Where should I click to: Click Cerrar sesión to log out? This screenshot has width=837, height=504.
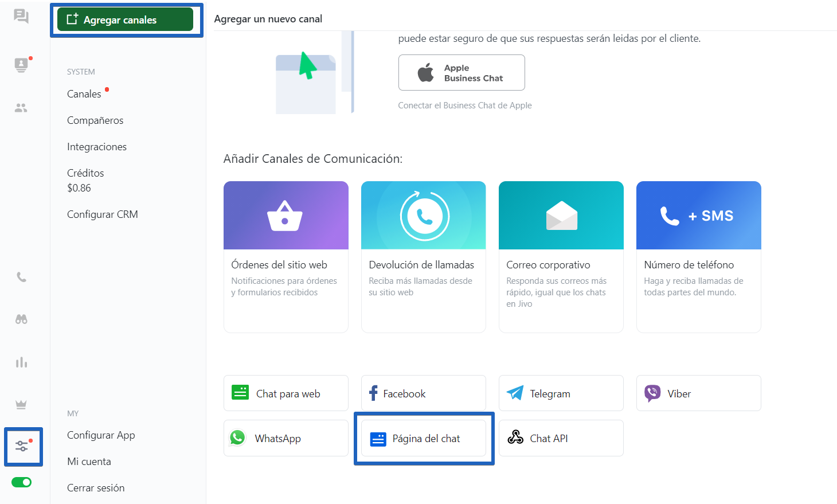(96, 488)
